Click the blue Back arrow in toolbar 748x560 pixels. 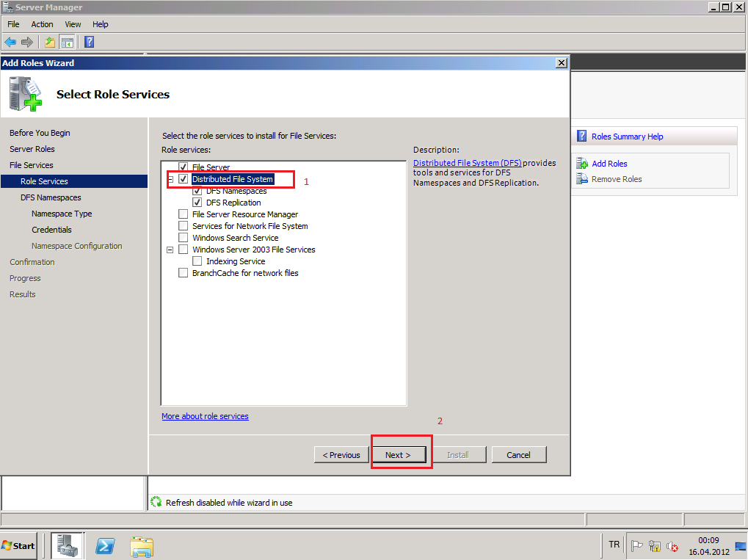10,42
